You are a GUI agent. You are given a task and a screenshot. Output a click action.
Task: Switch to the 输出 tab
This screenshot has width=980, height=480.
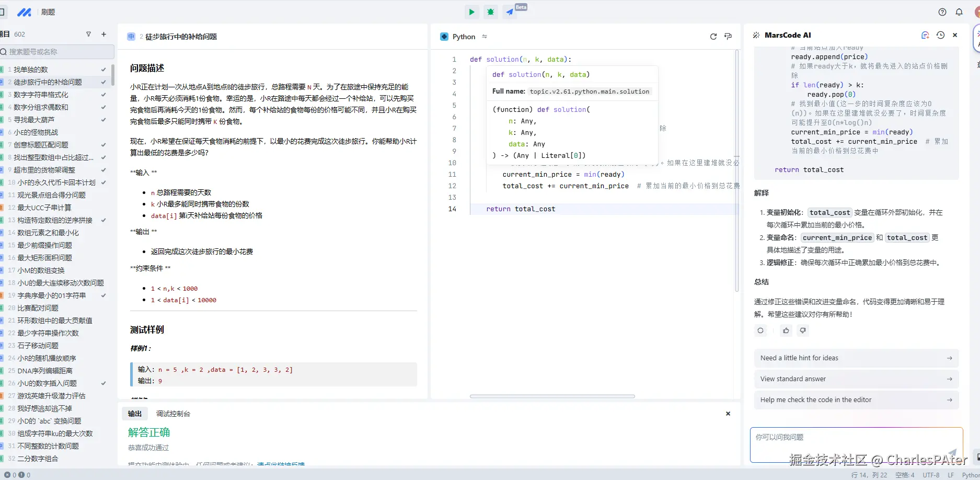point(134,413)
